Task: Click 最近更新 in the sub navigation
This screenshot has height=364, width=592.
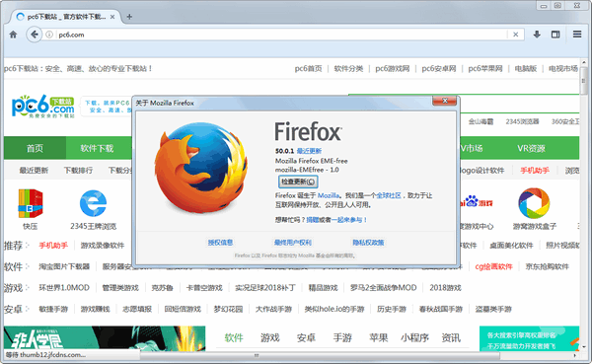Action: 34,171
